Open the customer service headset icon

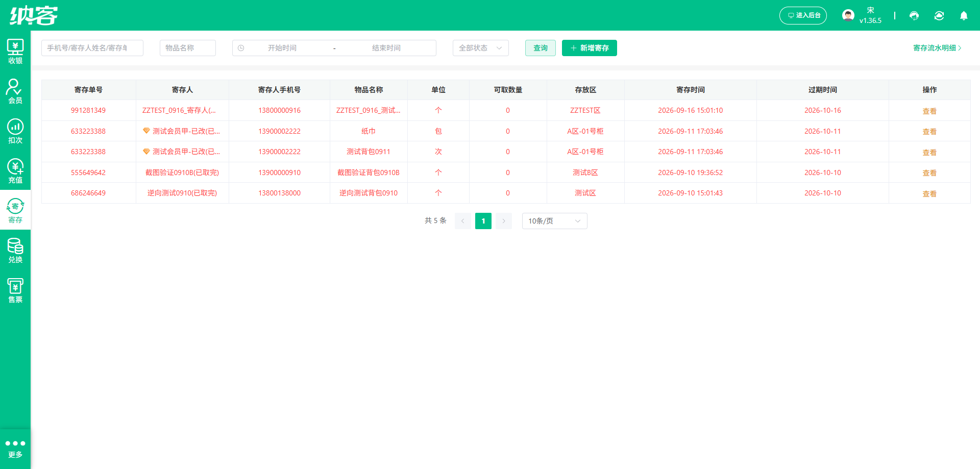click(x=914, y=16)
